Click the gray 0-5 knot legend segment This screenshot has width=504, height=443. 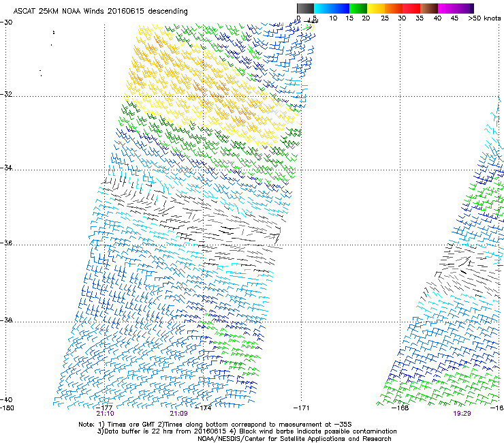click(x=305, y=8)
